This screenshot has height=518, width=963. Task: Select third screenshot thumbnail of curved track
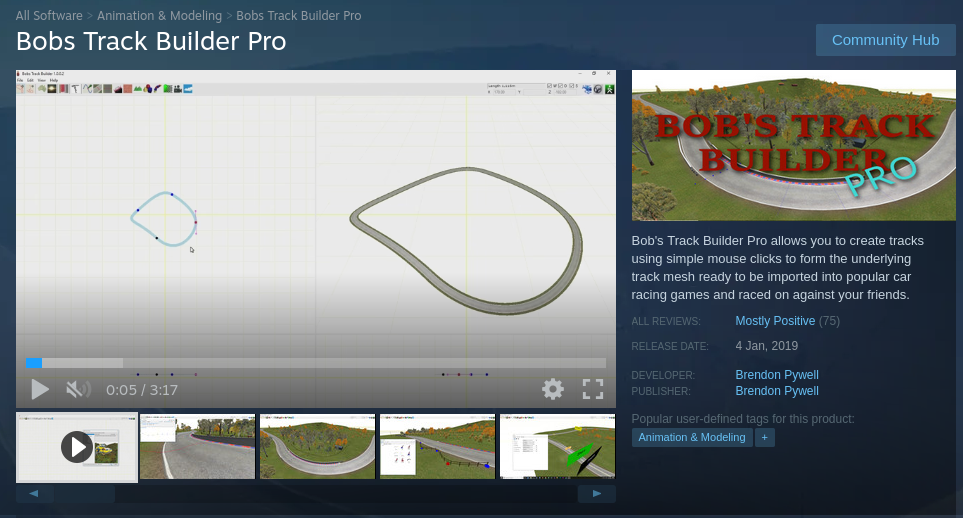(x=317, y=446)
